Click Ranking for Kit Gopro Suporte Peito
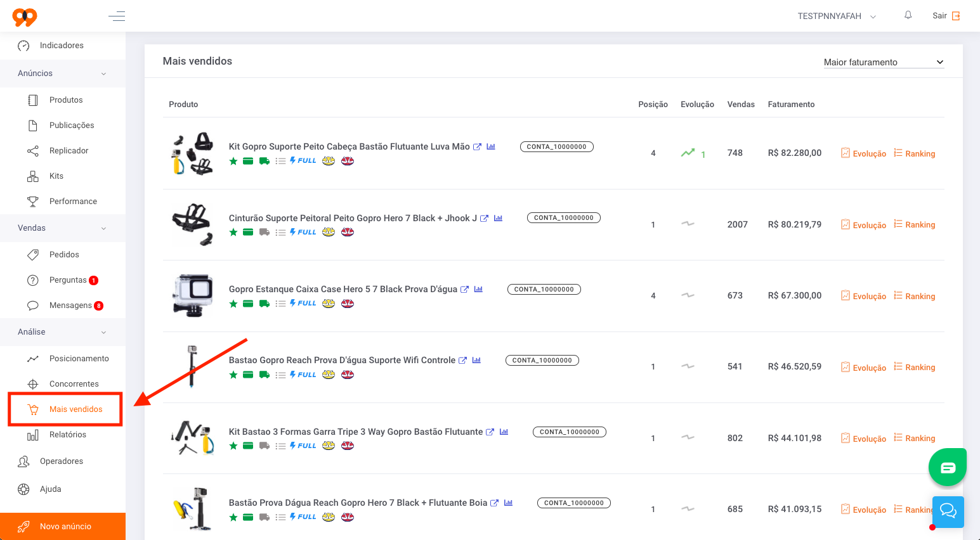Image resolution: width=980 pixels, height=540 pixels. tap(914, 153)
